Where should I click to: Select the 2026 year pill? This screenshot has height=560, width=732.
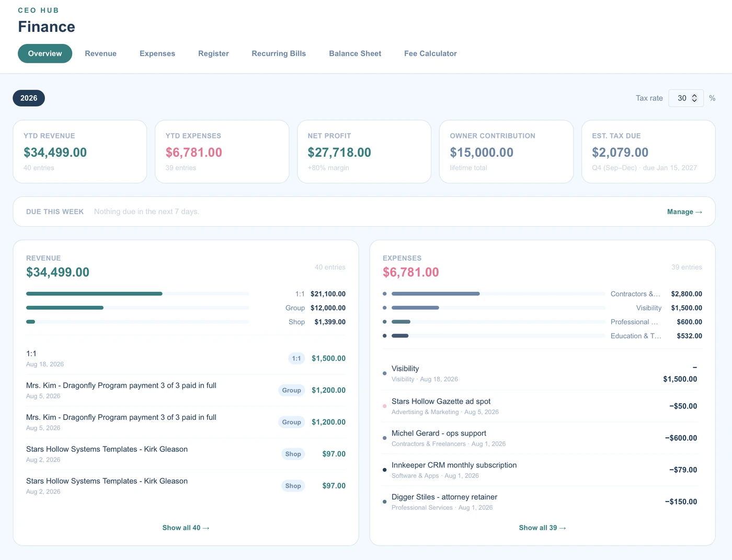coord(29,98)
